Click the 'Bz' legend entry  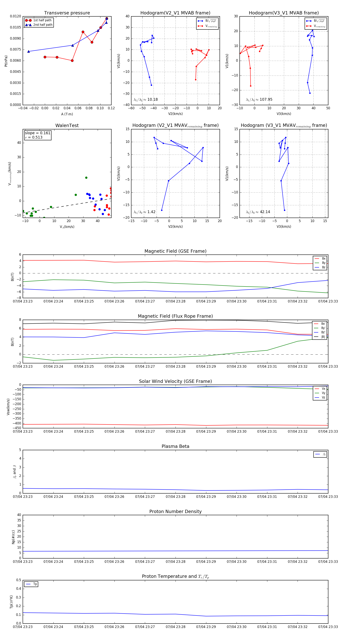click(320, 267)
